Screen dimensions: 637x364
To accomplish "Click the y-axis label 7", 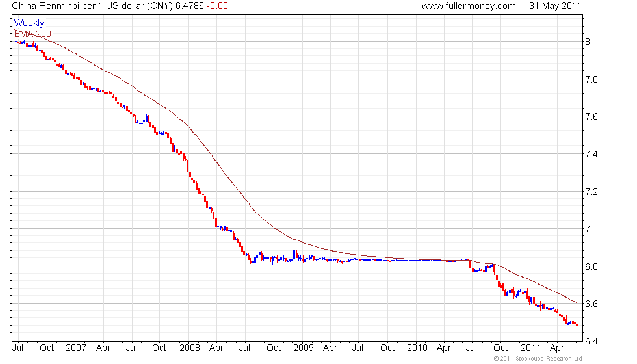I will pos(588,229).
